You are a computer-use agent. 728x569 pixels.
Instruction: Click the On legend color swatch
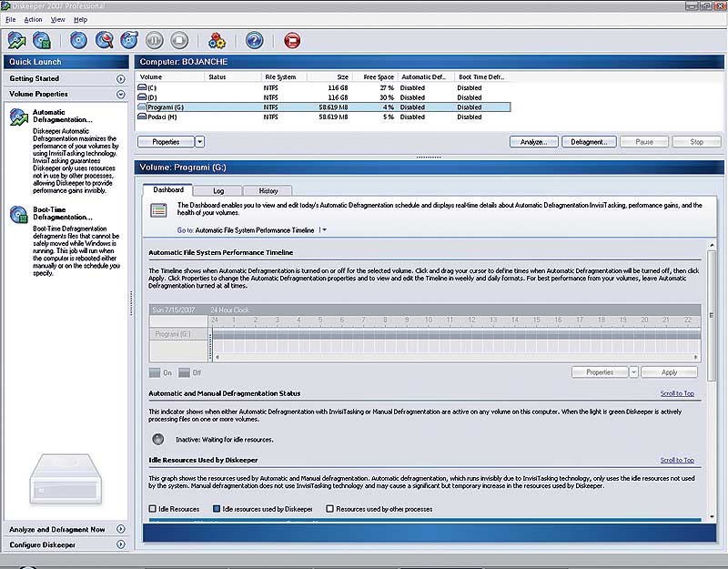coord(155,372)
